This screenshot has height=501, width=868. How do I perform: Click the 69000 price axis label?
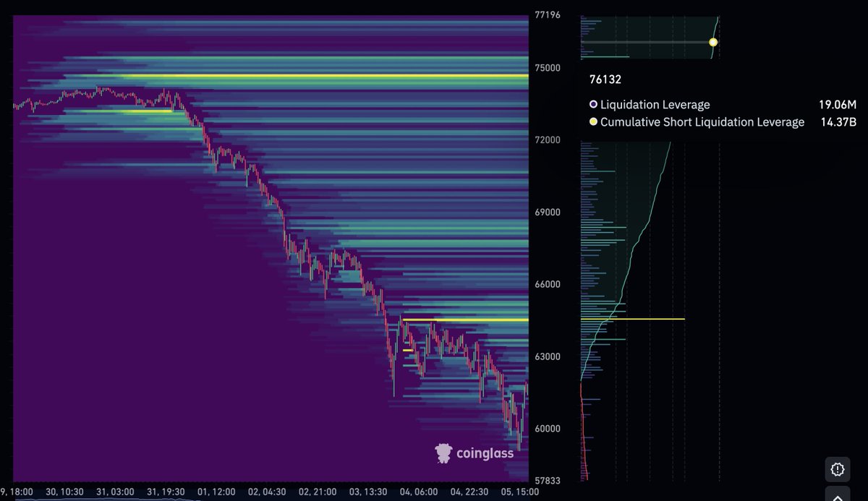548,213
